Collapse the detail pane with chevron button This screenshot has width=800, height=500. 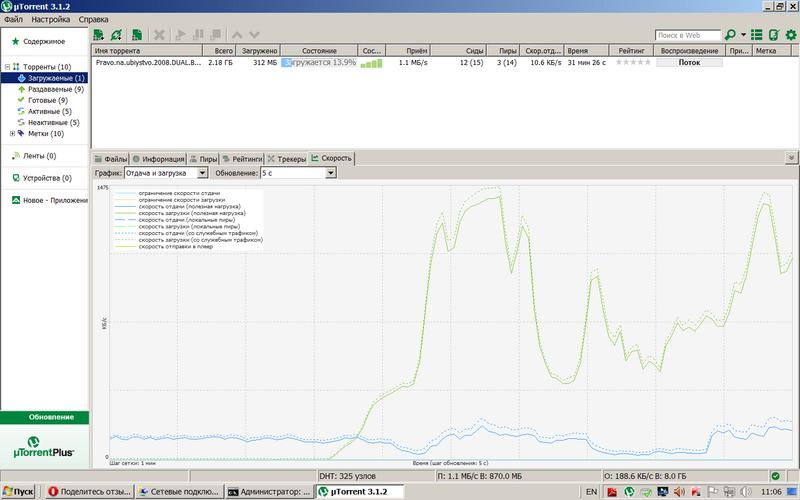click(791, 158)
